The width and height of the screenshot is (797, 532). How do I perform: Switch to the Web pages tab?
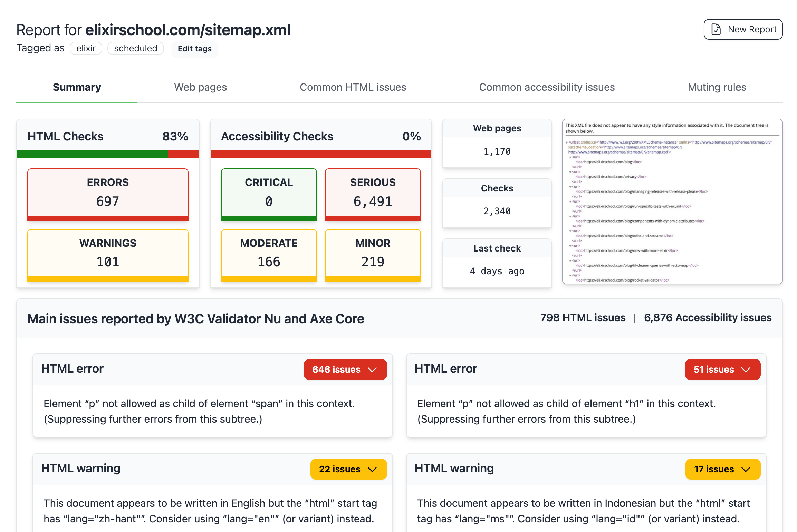tap(200, 87)
